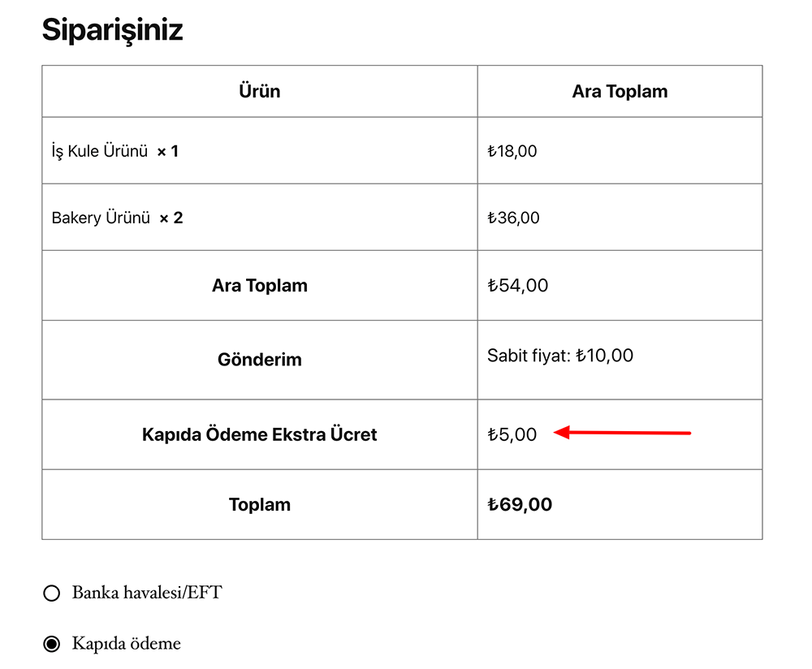Screen dimensions: 812x669
Task: Click the Ürün column header
Action: click(x=260, y=91)
